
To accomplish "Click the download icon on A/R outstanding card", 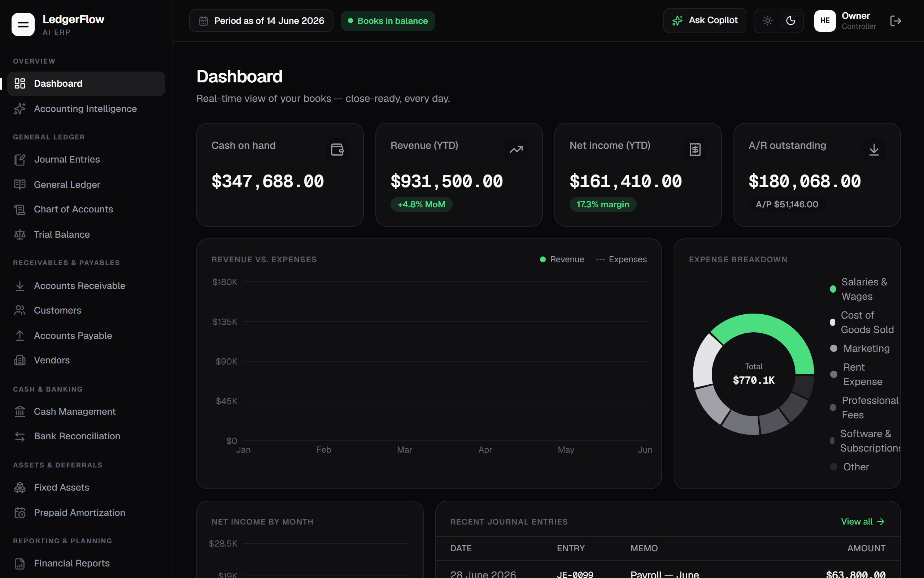I will [874, 150].
